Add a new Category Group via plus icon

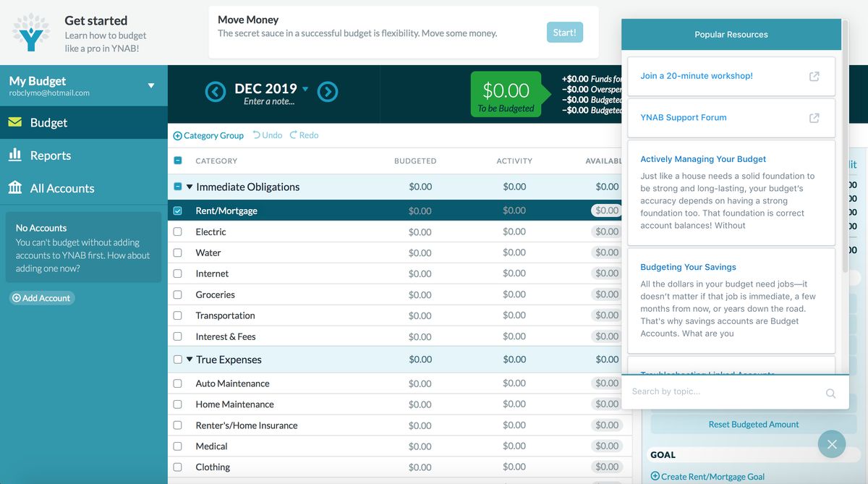coord(176,135)
